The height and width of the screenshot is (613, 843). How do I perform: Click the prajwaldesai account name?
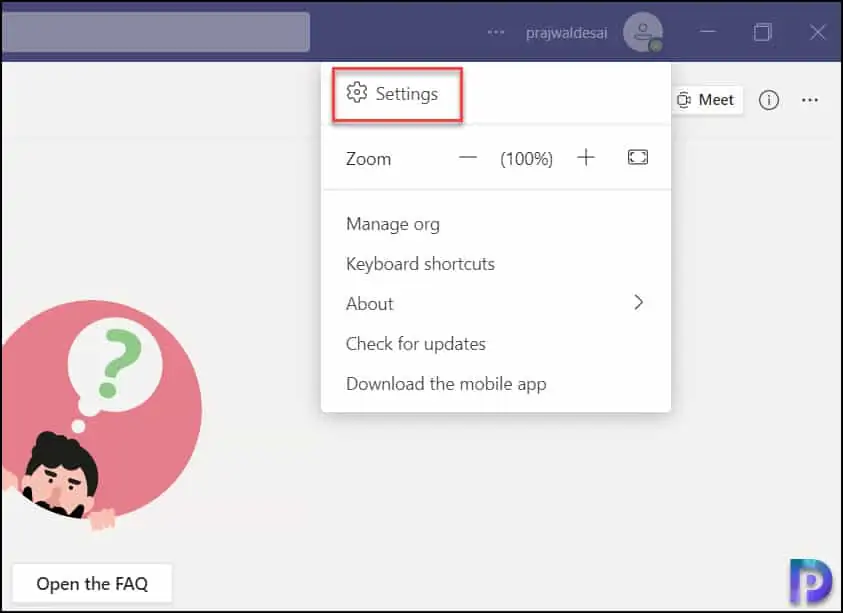567,32
